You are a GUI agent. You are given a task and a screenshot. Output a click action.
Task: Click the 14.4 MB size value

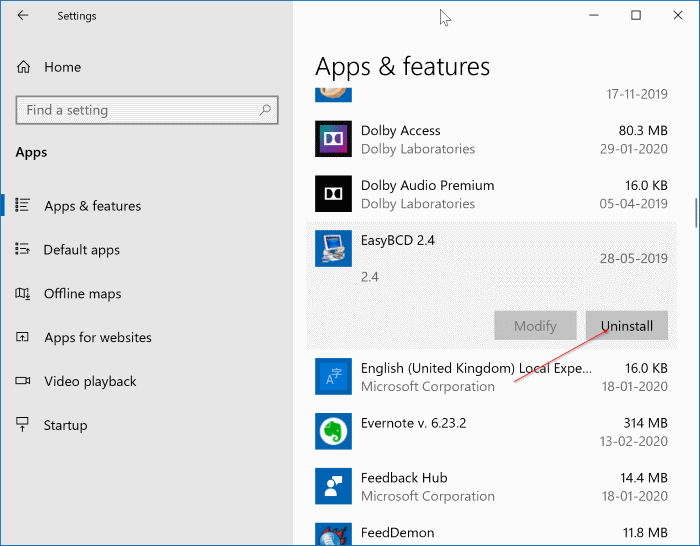point(644,478)
